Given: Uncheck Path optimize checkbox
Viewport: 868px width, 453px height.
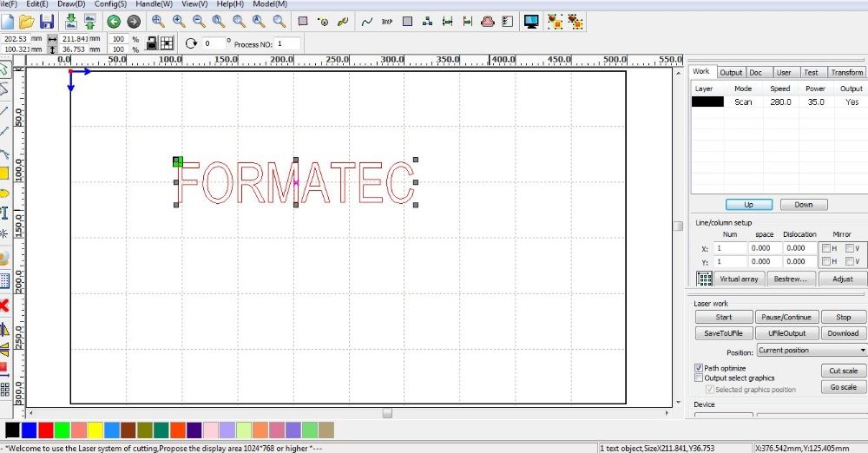Looking at the screenshot, I should [x=699, y=368].
